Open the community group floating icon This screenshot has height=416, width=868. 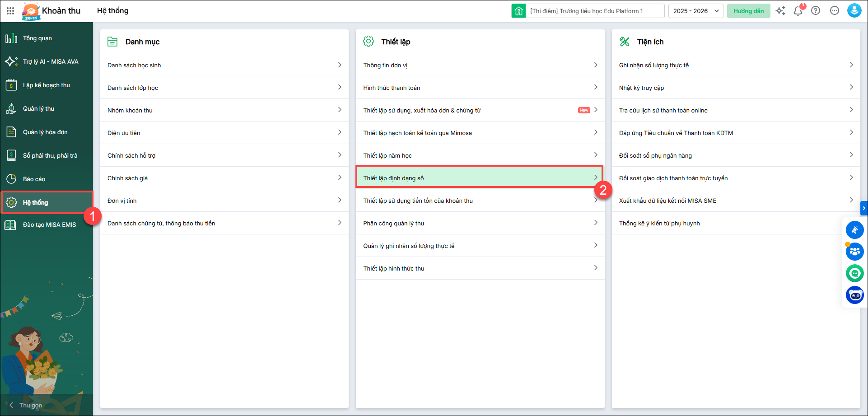click(854, 252)
